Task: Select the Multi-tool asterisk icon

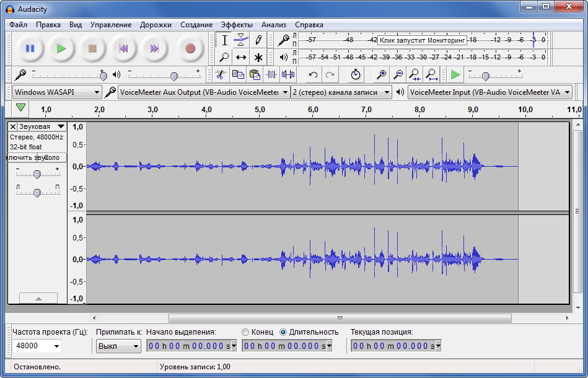Action: click(x=258, y=58)
